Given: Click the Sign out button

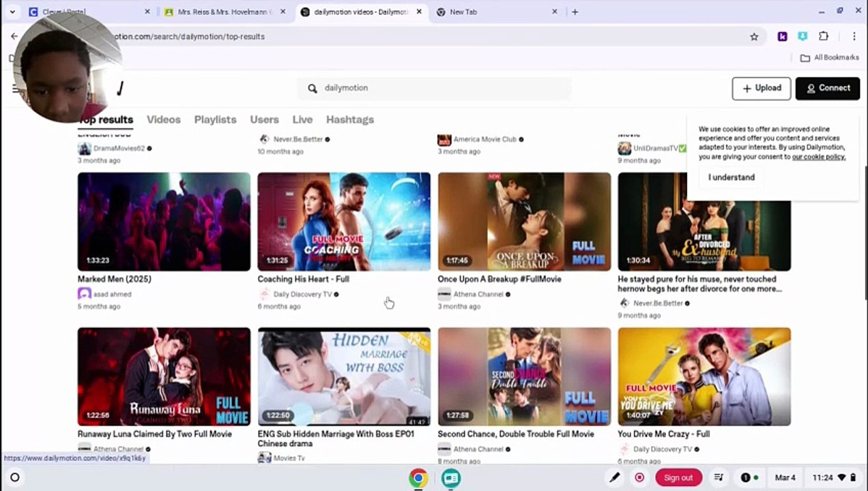Looking at the screenshot, I should pyautogui.click(x=678, y=478).
